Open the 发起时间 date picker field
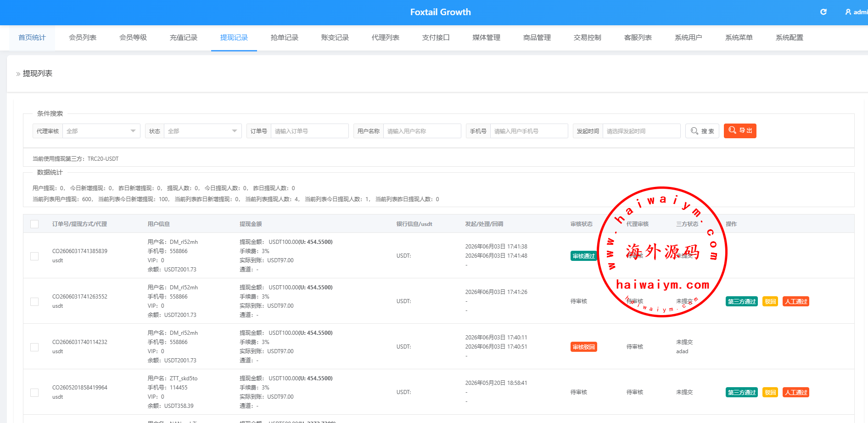 click(x=642, y=131)
